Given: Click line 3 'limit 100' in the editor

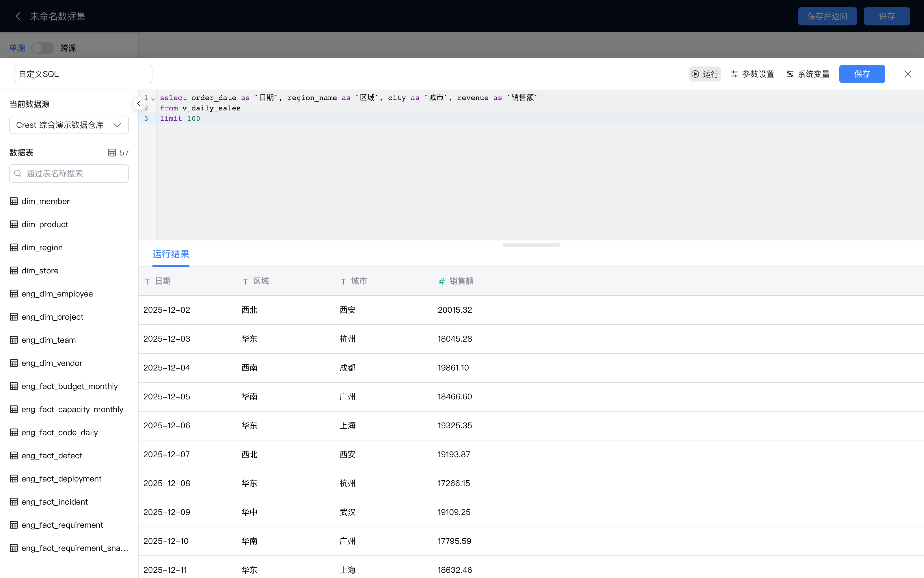Looking at the screenshot, I should (180, 118).
